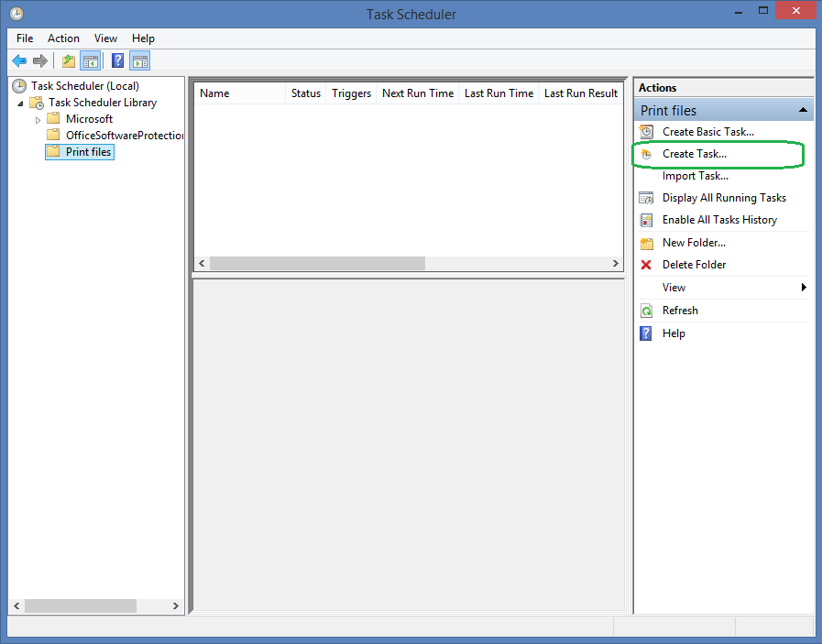Viewport: 822px width, 644px height.
Task: Choose Create Basic Task... action
Action: [x=708, y=132]
